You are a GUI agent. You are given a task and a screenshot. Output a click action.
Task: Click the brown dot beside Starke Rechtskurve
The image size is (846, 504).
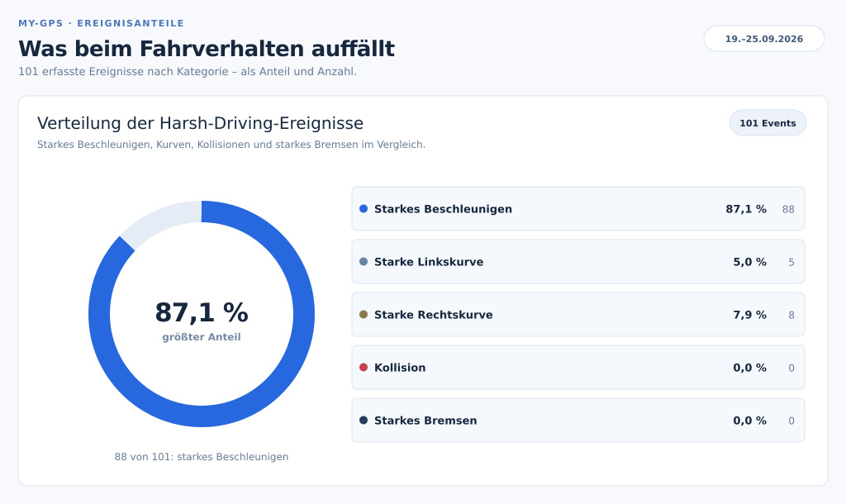tap(364, 315)
